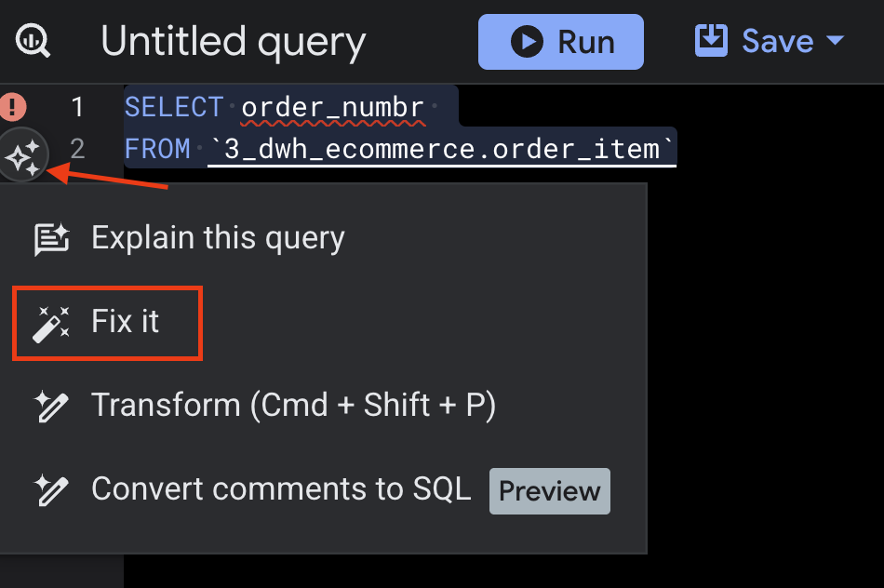The height and width of the screenshot is (588, 884).
Task: Click the sparkle pencil icon beside Transform
Action: [51, 406]
